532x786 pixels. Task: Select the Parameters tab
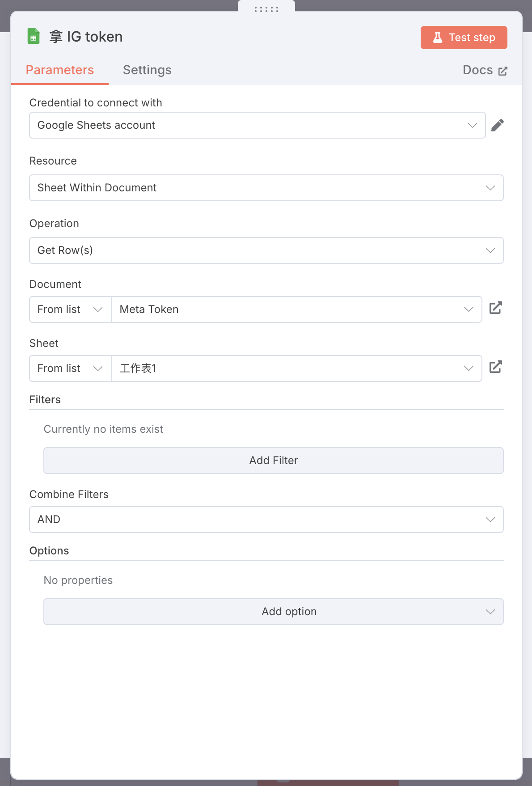pyautogui.click(x=60, y=70)
